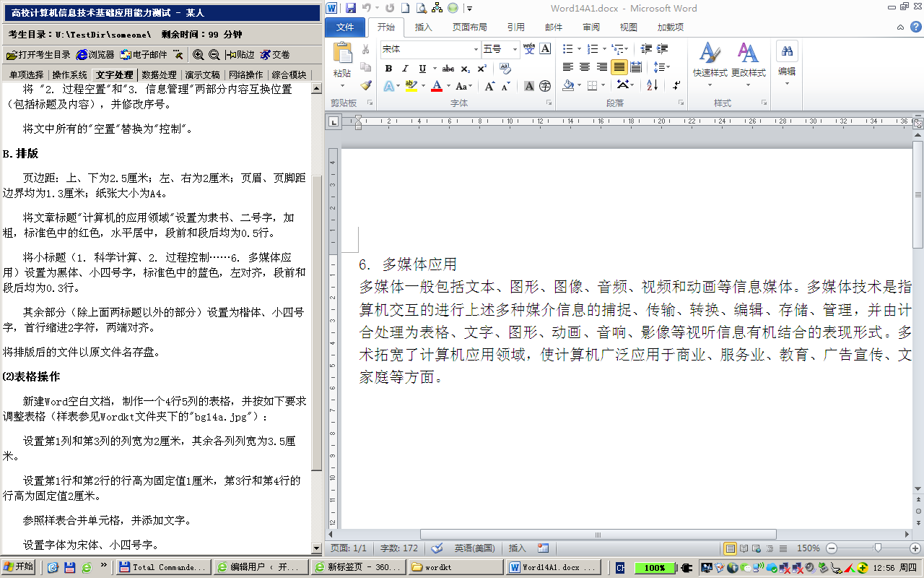Click the enclosed character 字 icon

click(x=546, y=86)
